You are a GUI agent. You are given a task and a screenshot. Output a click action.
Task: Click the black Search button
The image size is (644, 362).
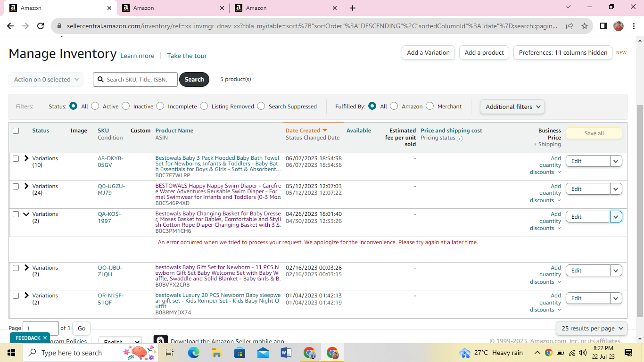tap(194, 80)
